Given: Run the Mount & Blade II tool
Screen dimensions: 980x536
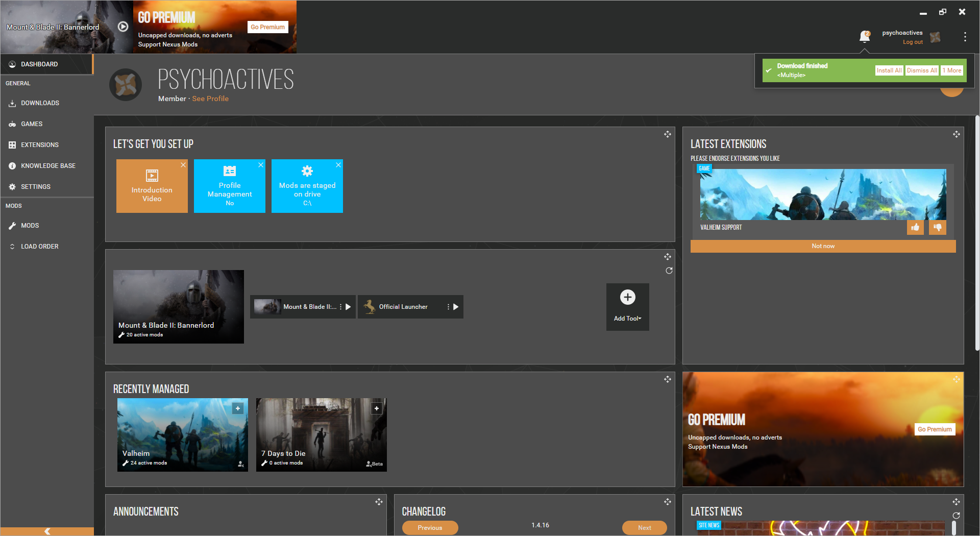Looking at the screenshot, I should tap(348, 307).
